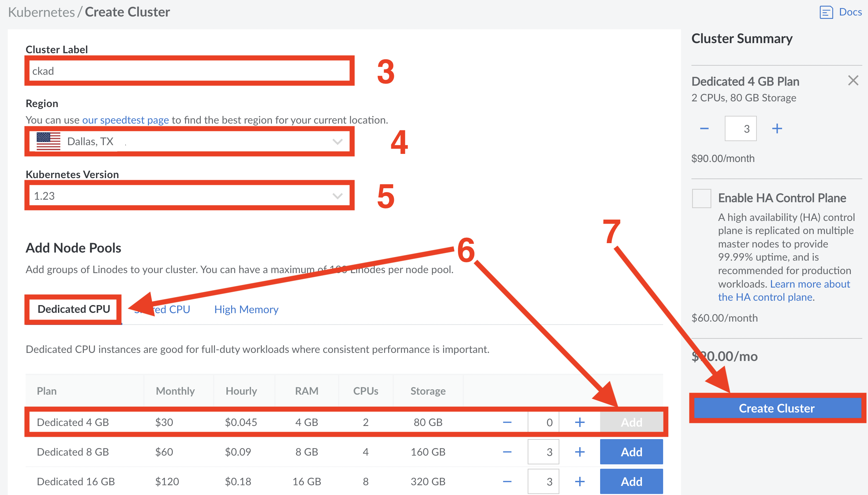Screen dimensions: 868x495
Task: Click minus for Dedicated 8 GB row
Action: pos(507,452)
